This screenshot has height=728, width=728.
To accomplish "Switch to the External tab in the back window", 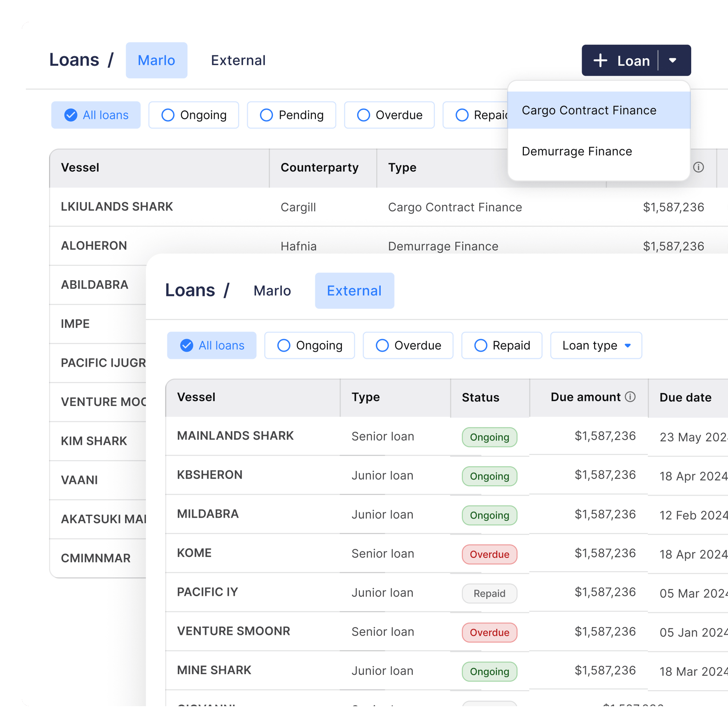I will coord(238,60).
